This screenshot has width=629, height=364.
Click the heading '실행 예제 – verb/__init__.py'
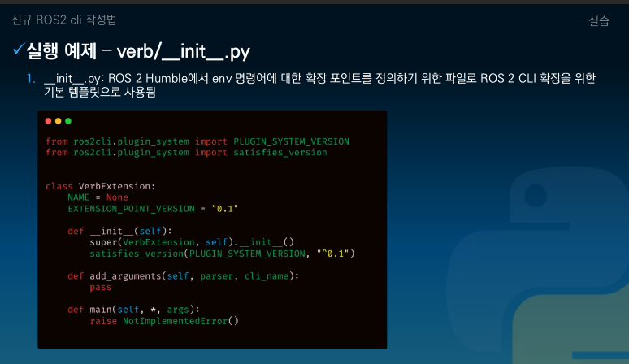click(x=138, y=52)
